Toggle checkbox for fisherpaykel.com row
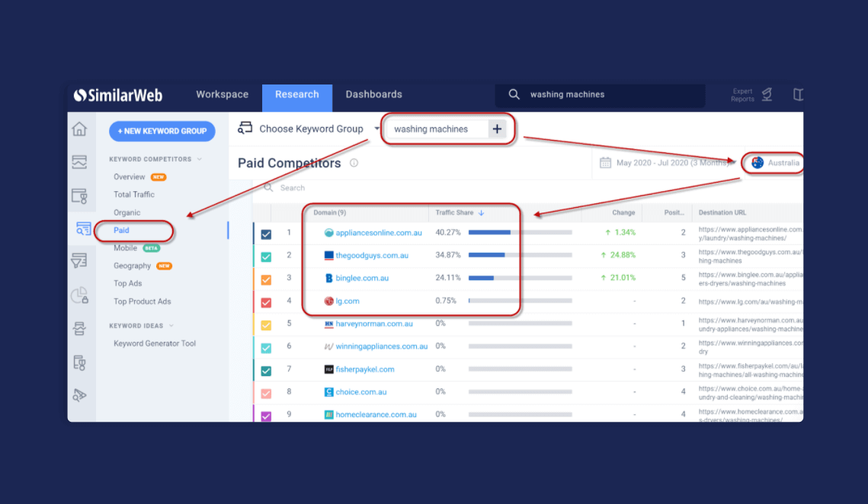The image size is (868, 504). tap(266, 371)
